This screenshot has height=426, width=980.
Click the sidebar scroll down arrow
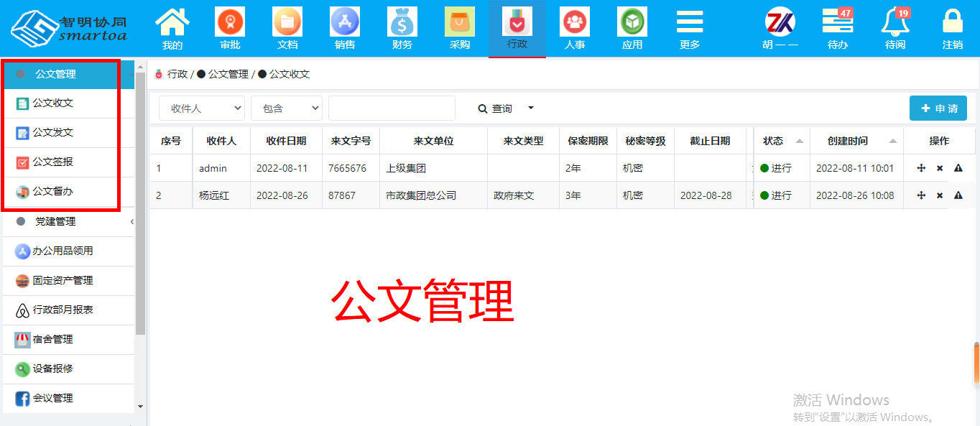tap(140, 407)
